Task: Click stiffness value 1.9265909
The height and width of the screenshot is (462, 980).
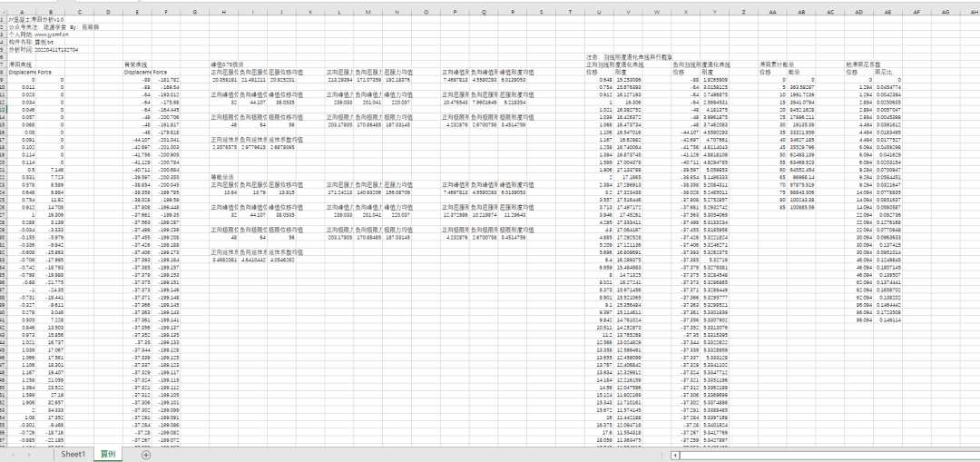Action: click(715, 79)
